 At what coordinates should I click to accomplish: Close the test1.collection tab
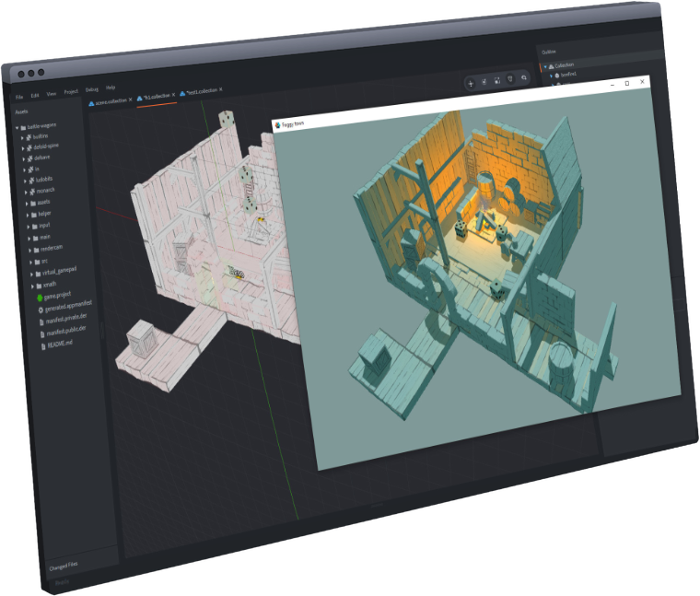coord(221,89)
